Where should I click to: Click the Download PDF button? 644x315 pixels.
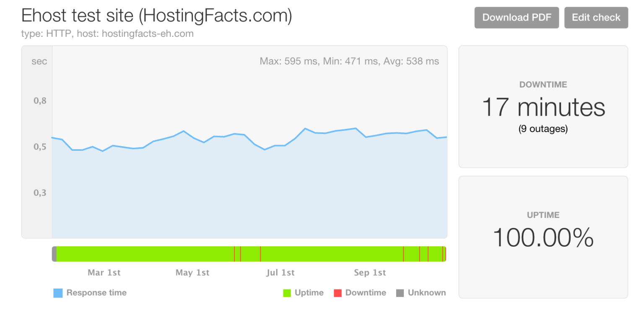tap(517, 18)
